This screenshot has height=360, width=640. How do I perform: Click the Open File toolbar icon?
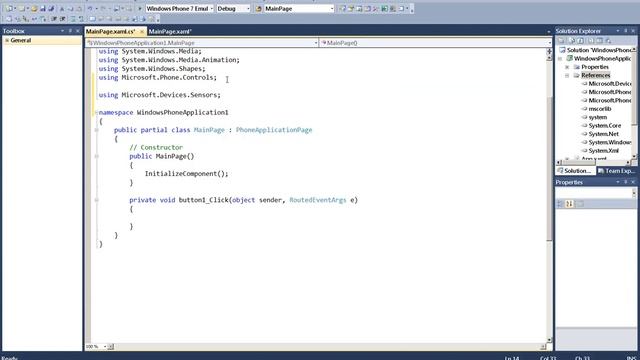(x=34, y=9)
